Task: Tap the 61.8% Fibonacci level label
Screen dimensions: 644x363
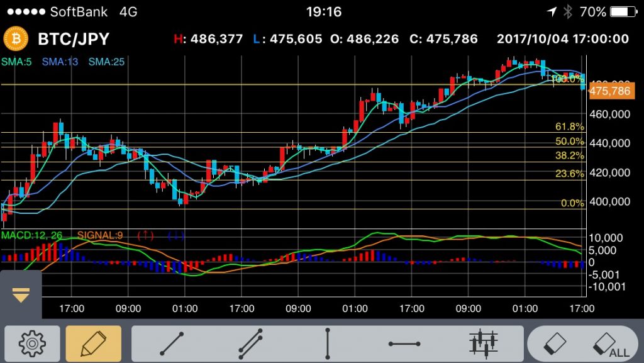Action: [570, 126]
